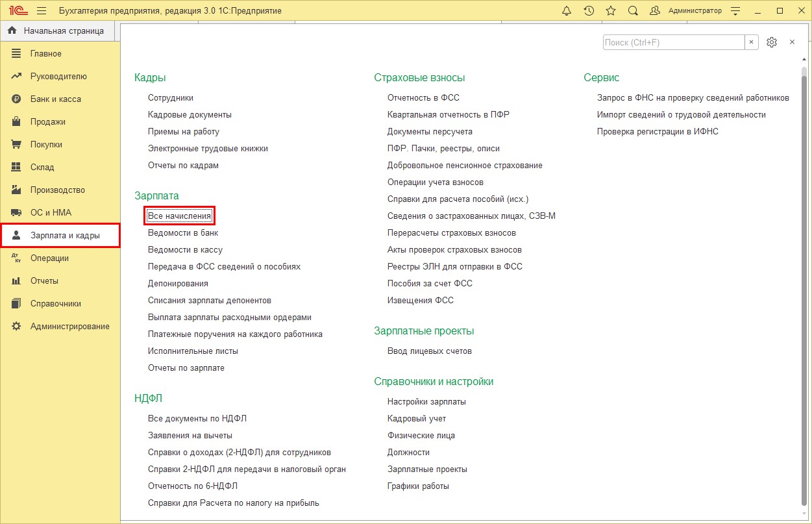This screenshot has width=812, height=524.
Task: Open Отчетность в ФСС
Action: [423, 98]
